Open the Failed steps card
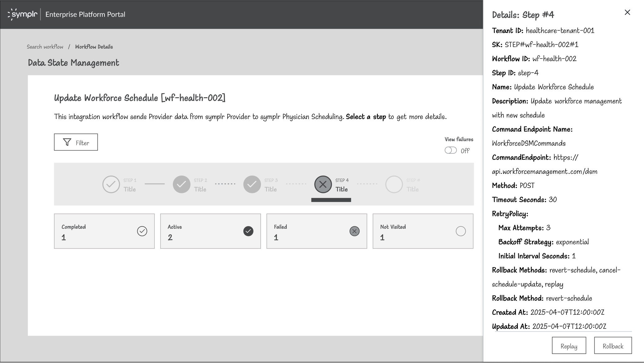This screenshot has height=363, width=644. coord(316,231)
